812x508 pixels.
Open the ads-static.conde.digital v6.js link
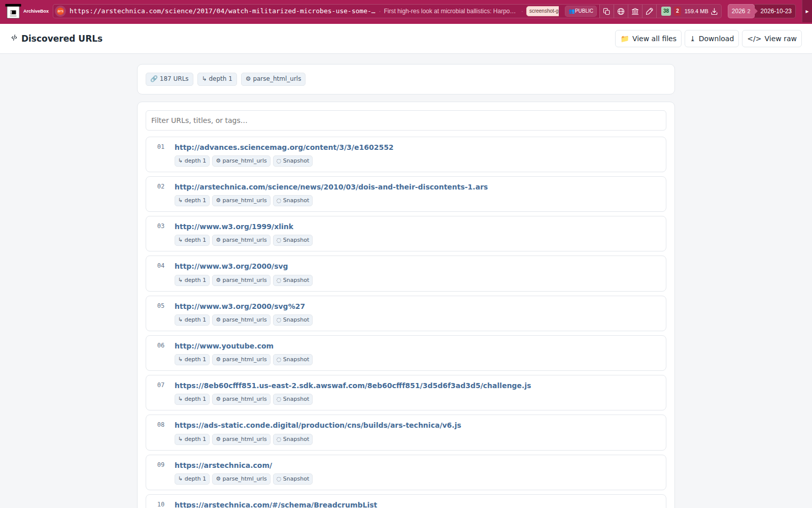pos(318,425)
